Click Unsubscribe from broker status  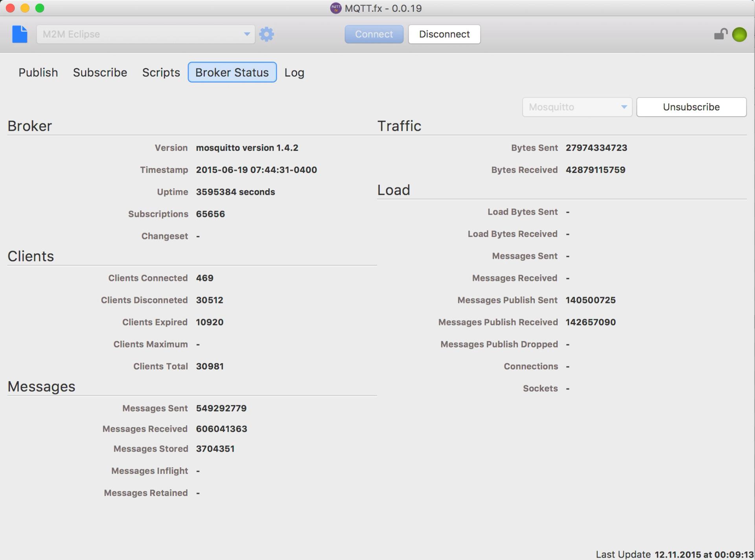(x=691, y=107)
